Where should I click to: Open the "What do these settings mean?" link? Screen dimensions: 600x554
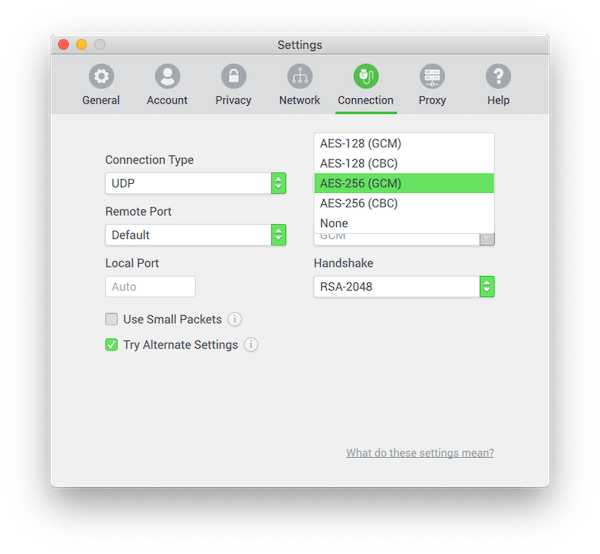point(420,453)
